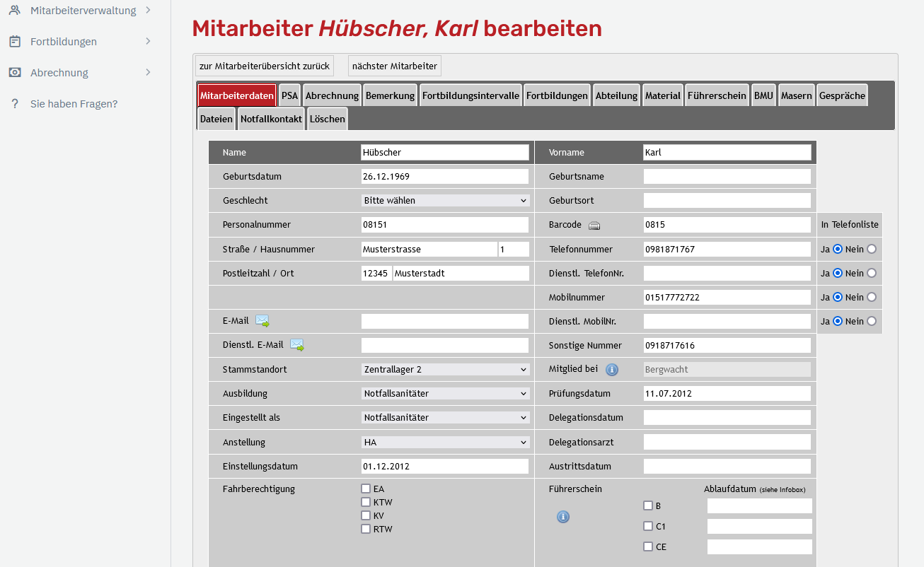The height and width of the screenshot is (567, 924).
Task: Click the Dienstl. E-Mail envelope icon
Action: [297, 345]
